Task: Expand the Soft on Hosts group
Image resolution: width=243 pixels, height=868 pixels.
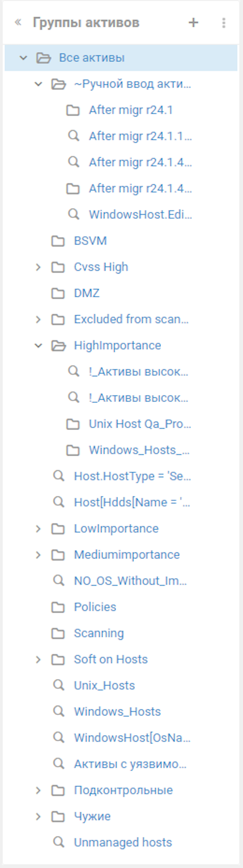Action: point(38,660)
